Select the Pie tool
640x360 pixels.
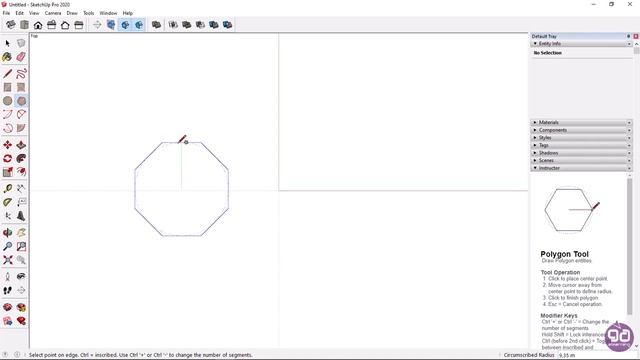click(21, 128)
